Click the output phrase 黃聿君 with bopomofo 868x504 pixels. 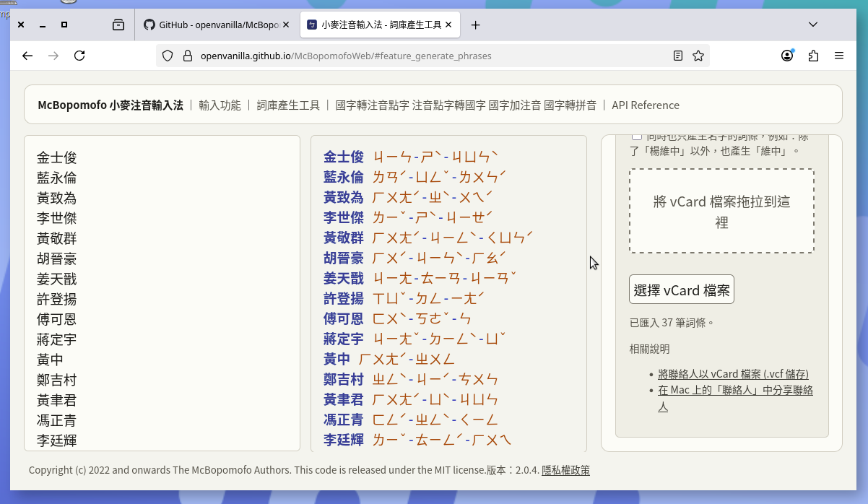coord(410,399)
